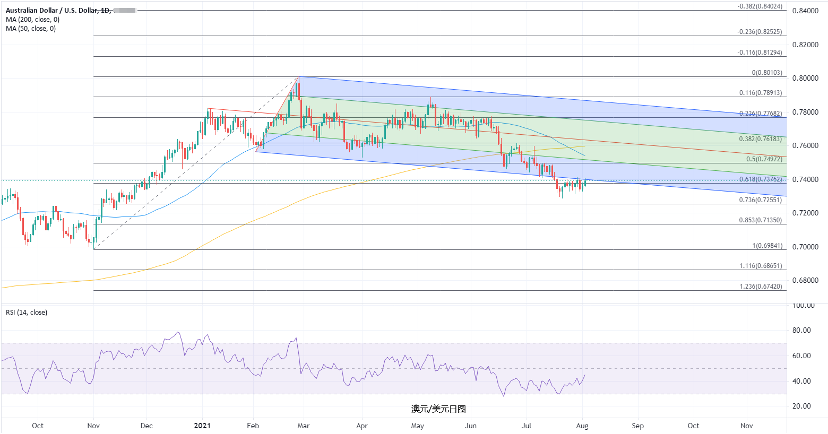Image resolution: width=828 pixels, height=434 pixels.
Task: Click 0.78000 on the price axis
Action: pos(805,112)
